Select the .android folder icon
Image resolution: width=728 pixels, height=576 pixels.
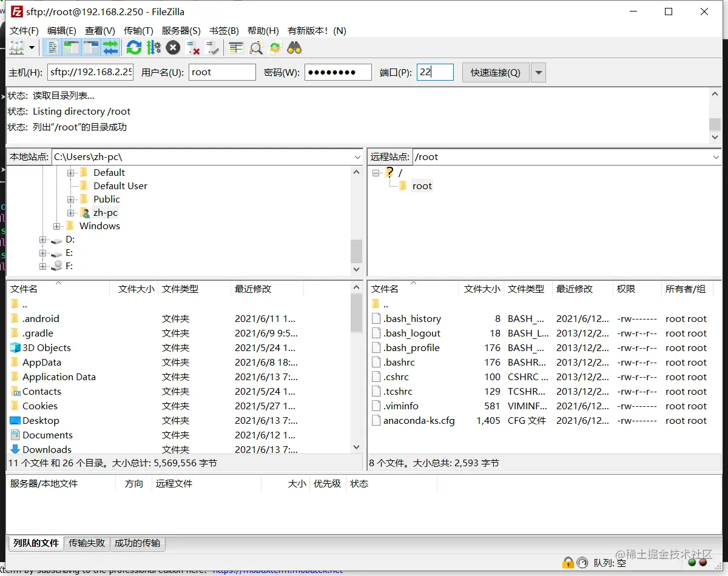(15, 319)
